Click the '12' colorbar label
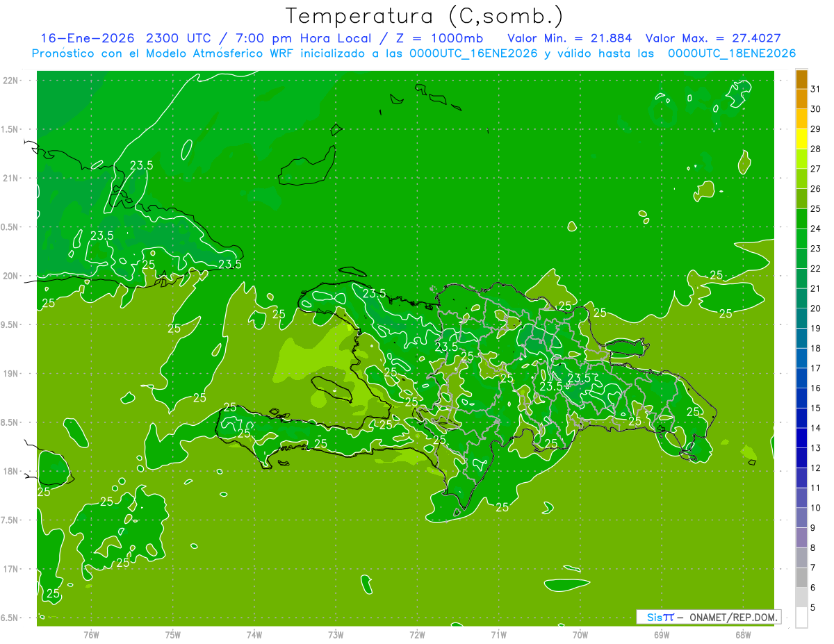This screenshot has width=834, height=644. [x=816, y=468]
